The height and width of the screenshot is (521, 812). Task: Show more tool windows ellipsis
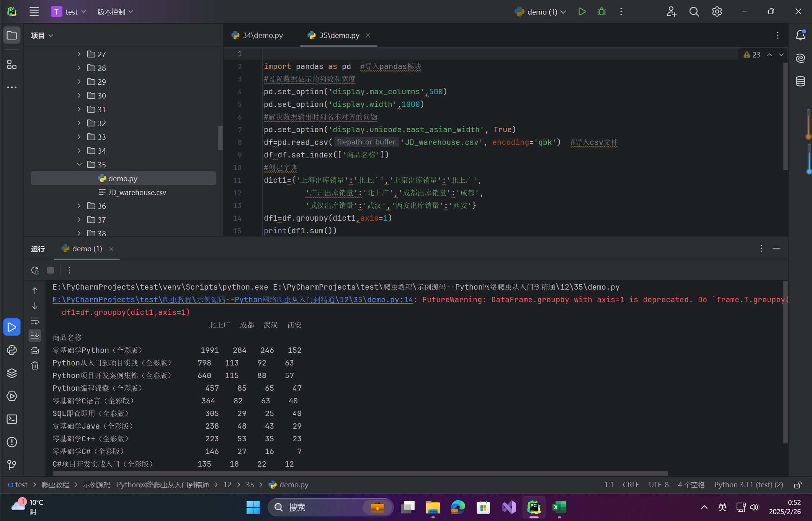(12, 87)
